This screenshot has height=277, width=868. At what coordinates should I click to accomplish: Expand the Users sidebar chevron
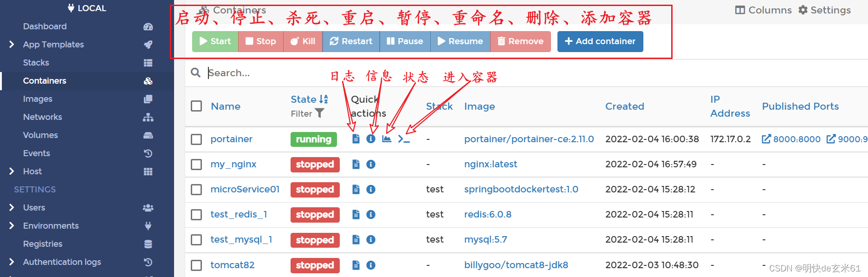12,208
